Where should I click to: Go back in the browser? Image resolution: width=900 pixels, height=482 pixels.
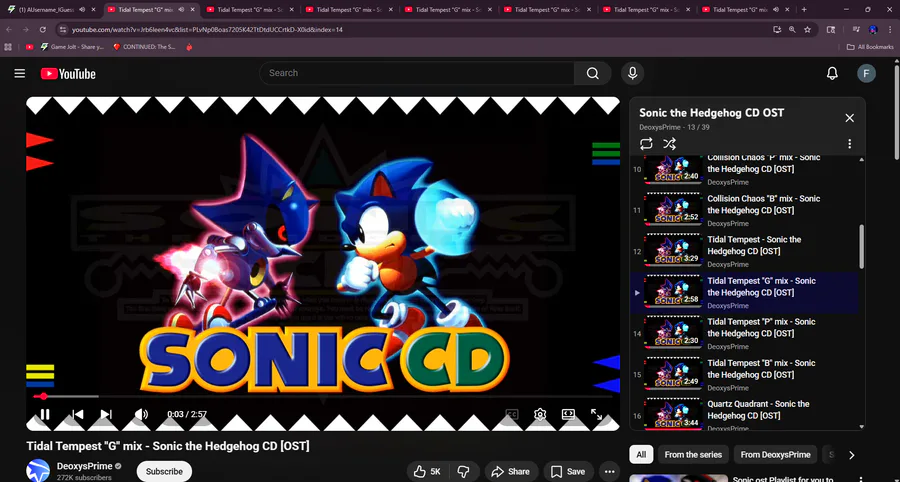click(9, 29)
